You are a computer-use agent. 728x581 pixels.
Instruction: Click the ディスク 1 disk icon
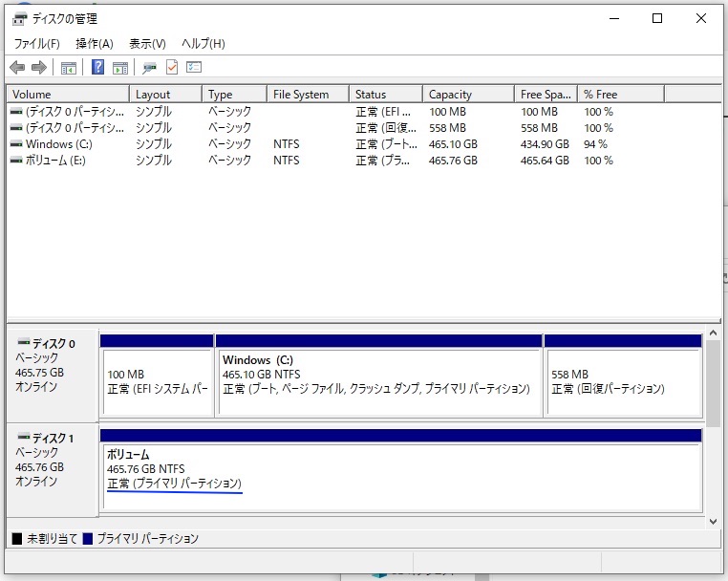(x=24, y=438)
